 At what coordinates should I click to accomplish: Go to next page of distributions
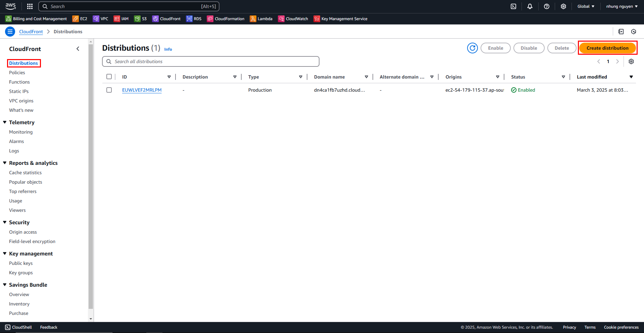click(x=617, y=61)
